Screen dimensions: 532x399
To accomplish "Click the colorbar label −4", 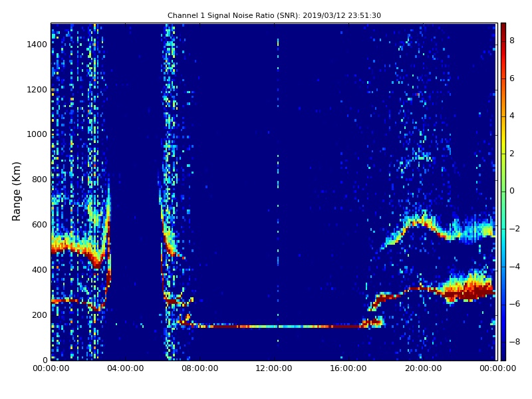I will (x=515, y=267).
